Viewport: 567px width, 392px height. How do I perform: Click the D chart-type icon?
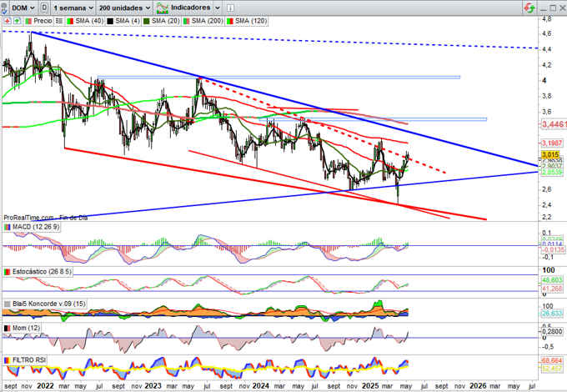(x=43, y=8)
